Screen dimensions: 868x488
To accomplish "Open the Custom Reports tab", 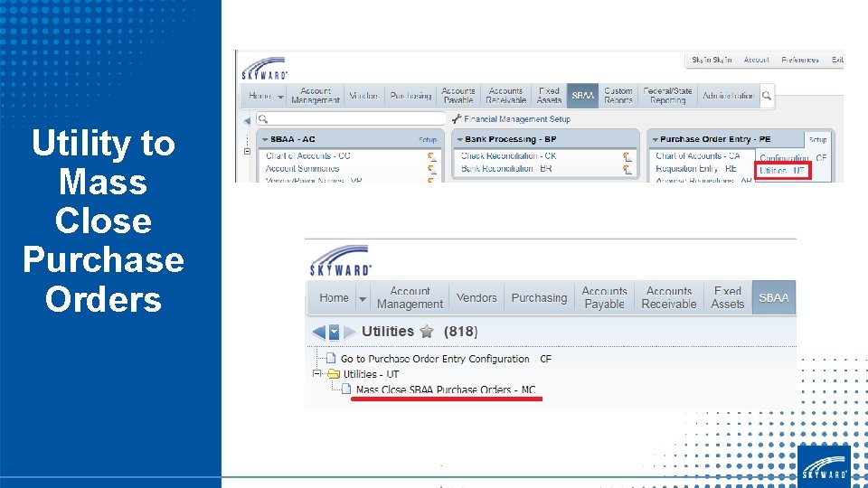I will click(x=618, y=96).
